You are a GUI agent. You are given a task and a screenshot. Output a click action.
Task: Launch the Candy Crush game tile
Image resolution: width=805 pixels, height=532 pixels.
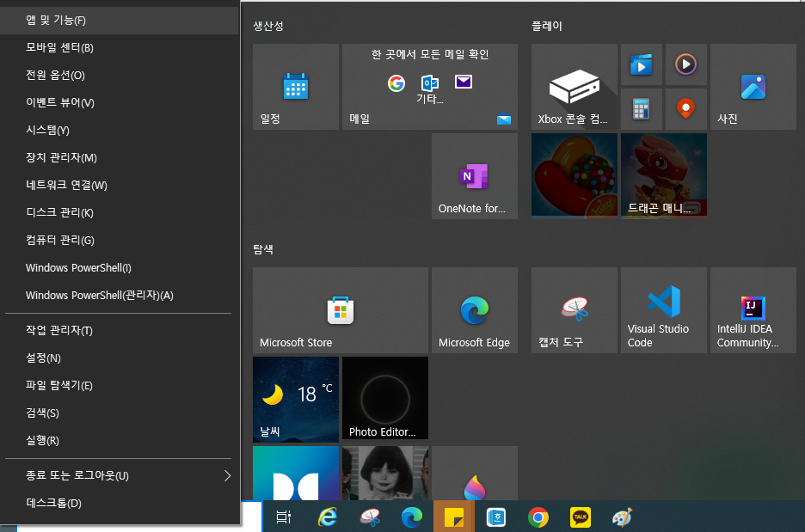click(x=574, y=176)
